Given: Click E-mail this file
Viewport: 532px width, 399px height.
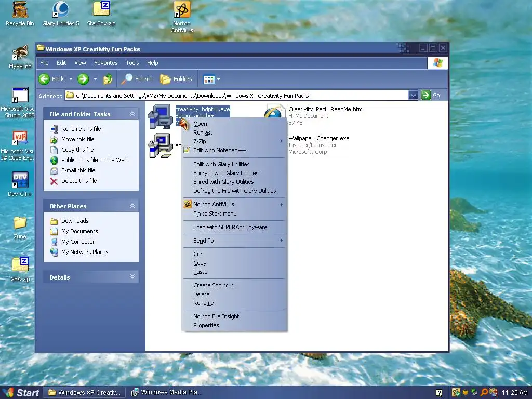Looking at the screenshot, I should [x=73, y=170].
